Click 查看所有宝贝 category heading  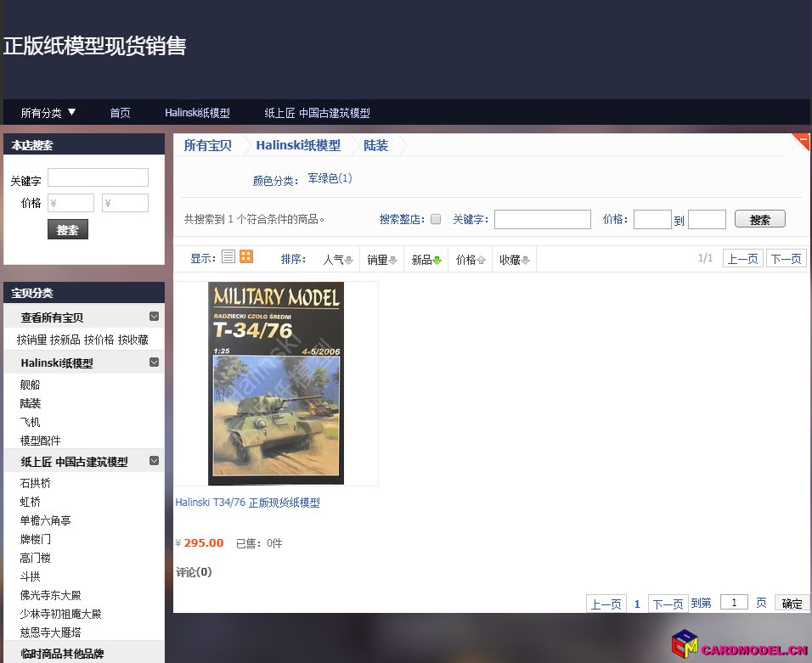coord(52,317)
